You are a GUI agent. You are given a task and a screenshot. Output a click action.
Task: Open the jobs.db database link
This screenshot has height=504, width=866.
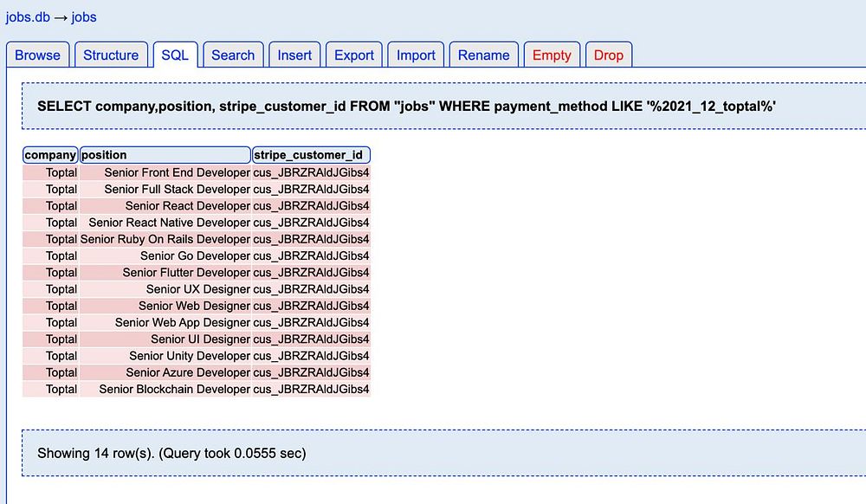click(x=28, y=17)
